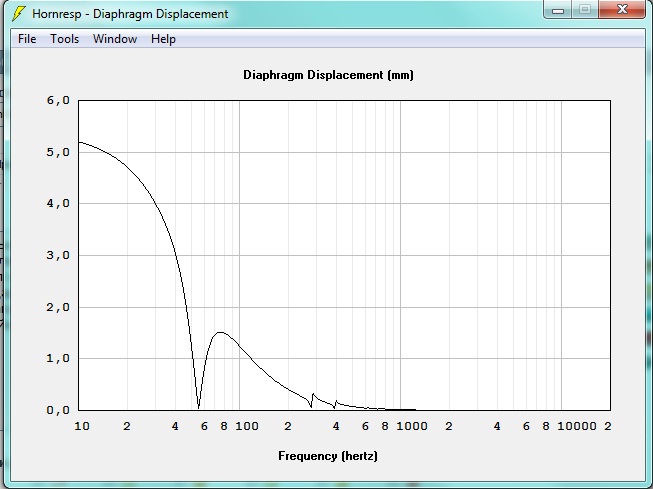Image resolution: width=653 pixels, height=489 pixels.
Task: Click the '1000' frequency axis label
Action: click(411, 426)
